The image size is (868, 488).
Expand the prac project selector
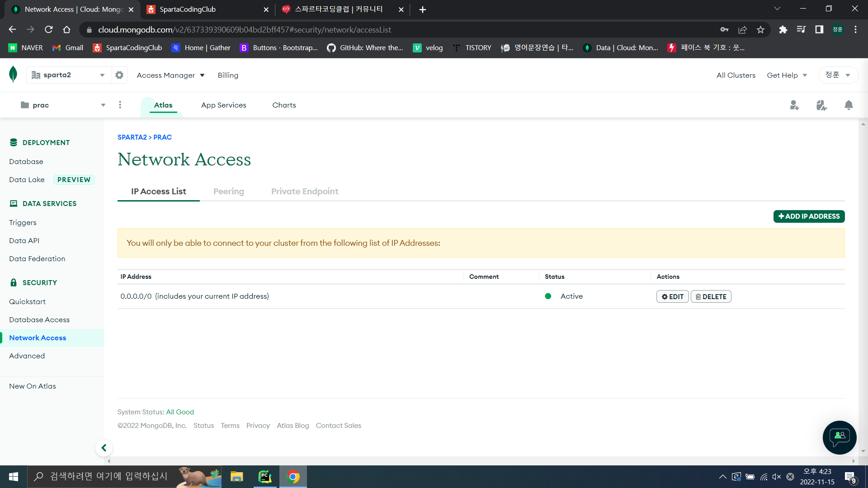coord(63,105)
